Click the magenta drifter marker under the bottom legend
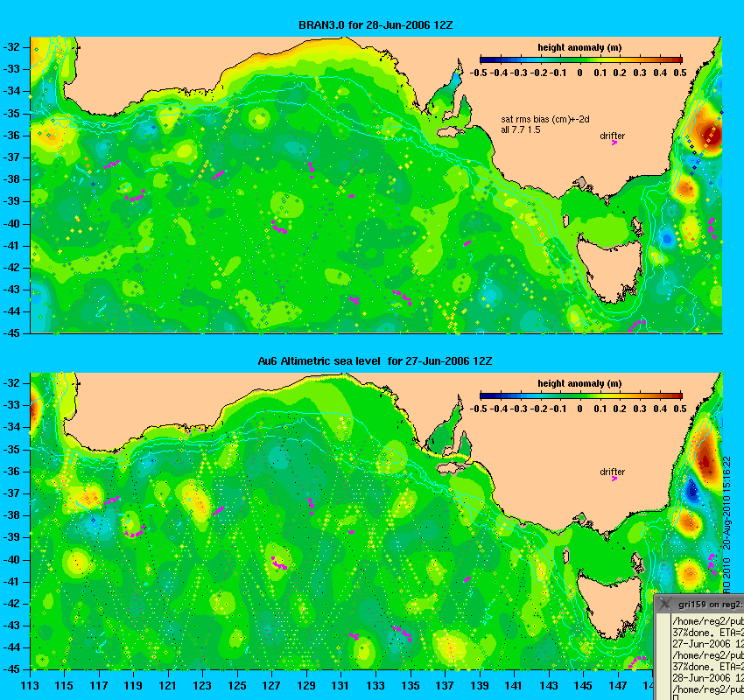The width and height of the screenshot is (744, 700). click(x=614, y=479)
